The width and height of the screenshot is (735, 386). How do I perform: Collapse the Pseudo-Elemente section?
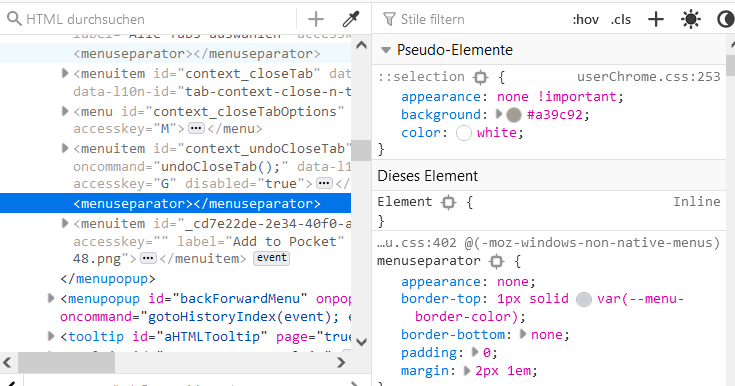pos(386,50)
